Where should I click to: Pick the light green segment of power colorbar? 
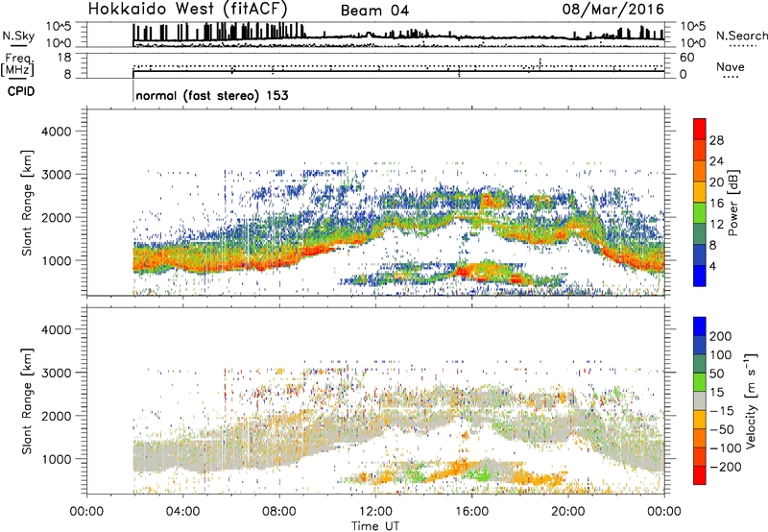[700, 213]
